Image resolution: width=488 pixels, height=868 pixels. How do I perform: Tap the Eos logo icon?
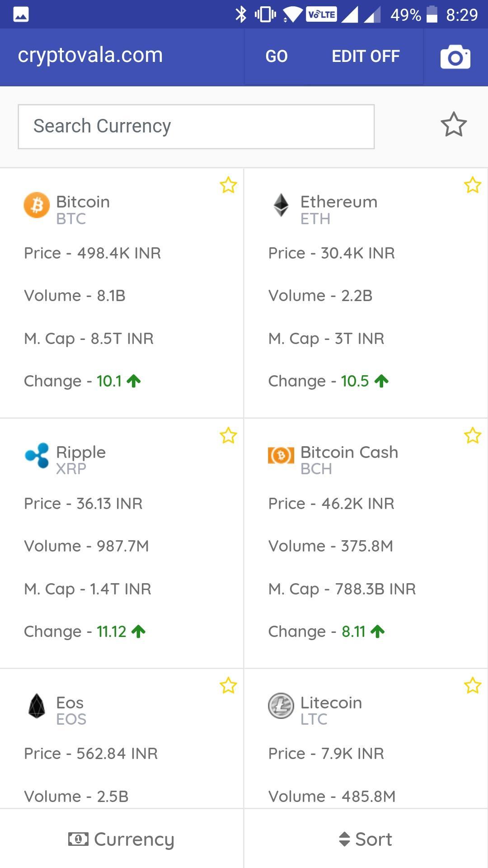tap(37, 706)
